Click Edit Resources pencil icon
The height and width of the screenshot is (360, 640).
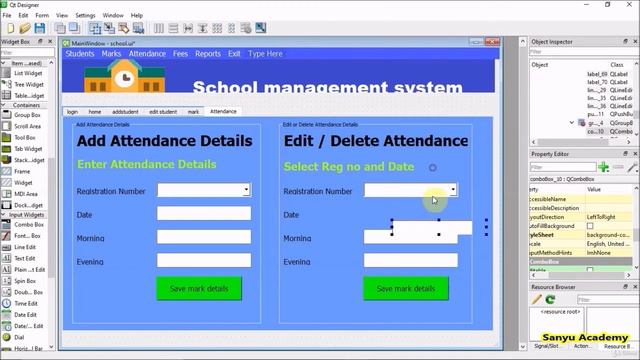tap(536, 300)
